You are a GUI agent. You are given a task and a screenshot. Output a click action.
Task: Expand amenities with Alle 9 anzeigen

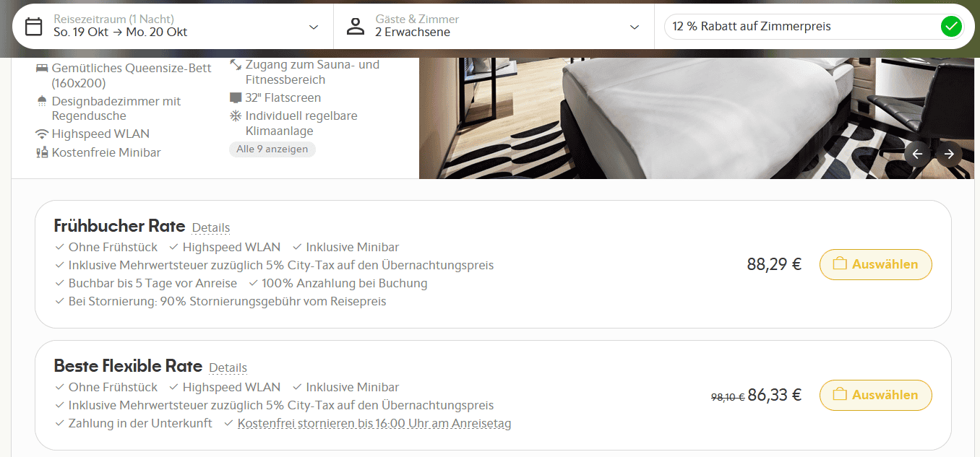pyautogui.click(x=272, y=149)
